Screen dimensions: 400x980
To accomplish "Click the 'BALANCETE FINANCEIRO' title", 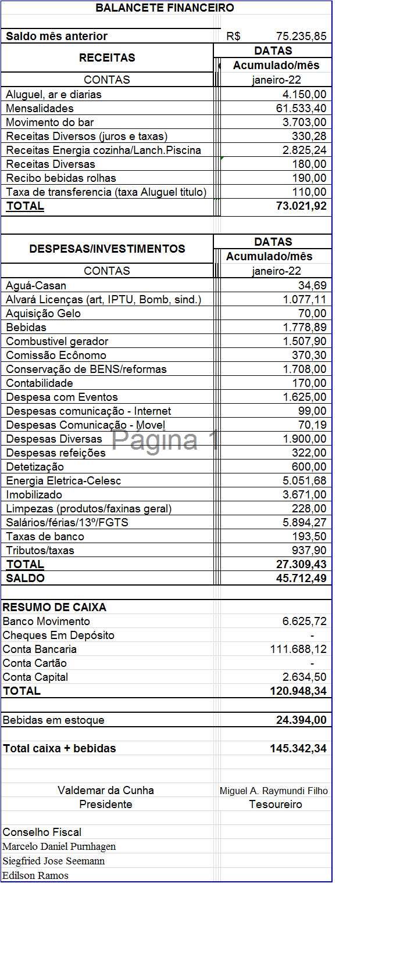I will 165,8.
